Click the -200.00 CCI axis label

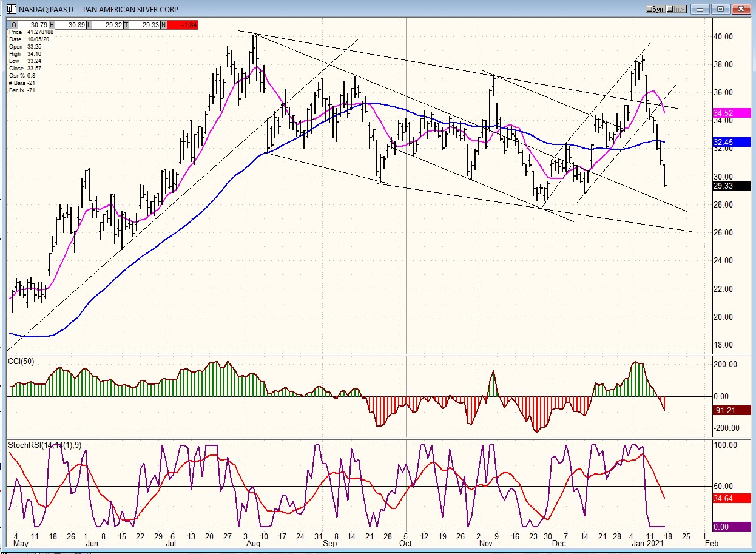(725, 427)
